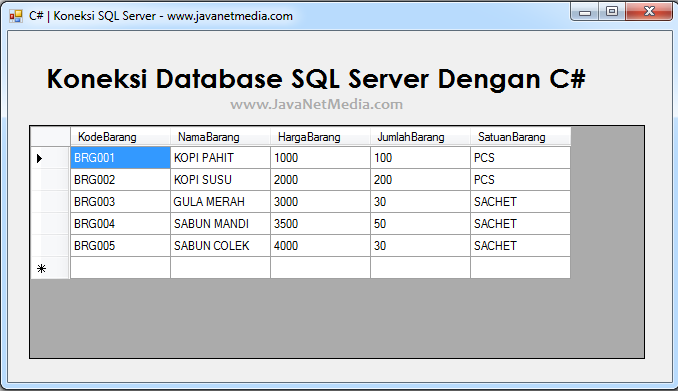The height and width of the screenshot is (391, 678).
Task: Click the select-all corner header of grid
Action: coord(50,137)
